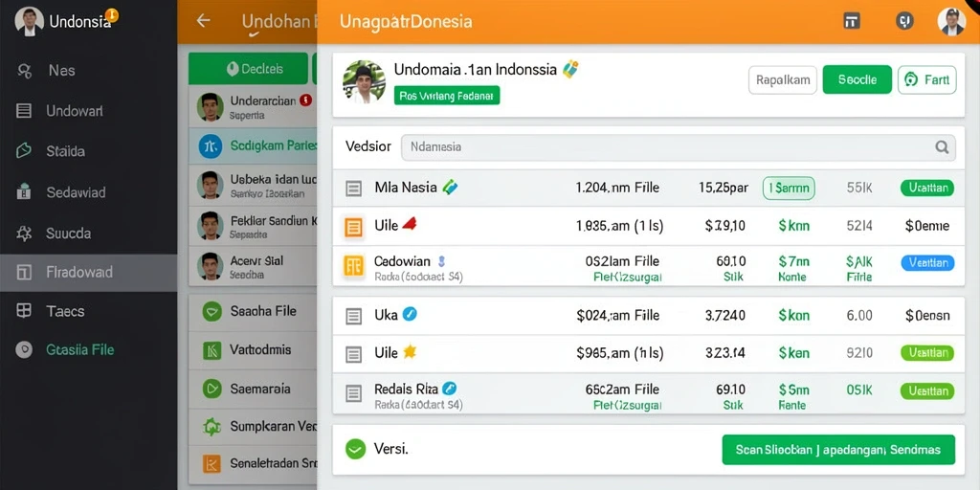Select Gtasiia File in the sidebar

(80, 349)
